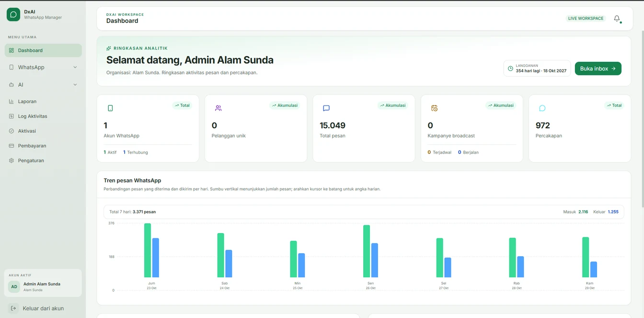Click the Selamat datang, Admin Alam Sunda heading

(190, 60)
